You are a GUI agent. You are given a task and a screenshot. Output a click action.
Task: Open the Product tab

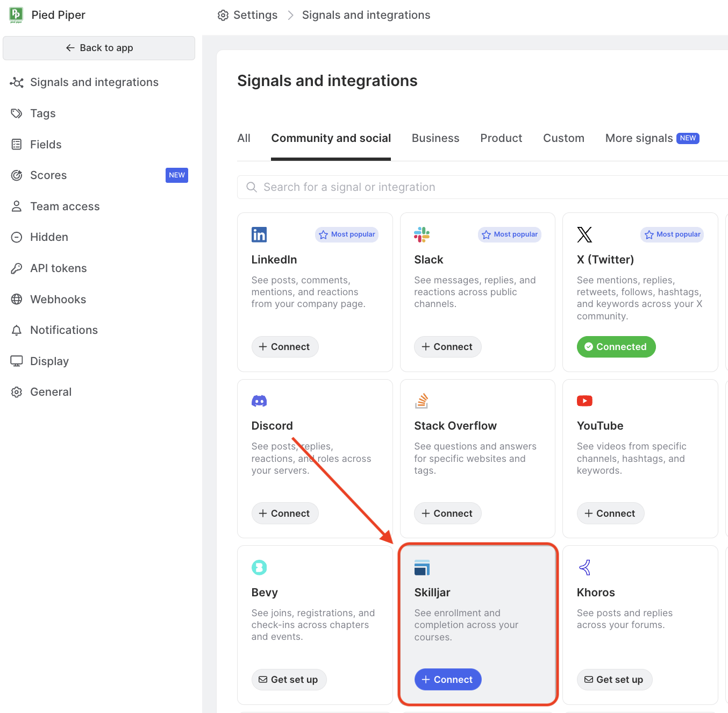pos(501,138)
